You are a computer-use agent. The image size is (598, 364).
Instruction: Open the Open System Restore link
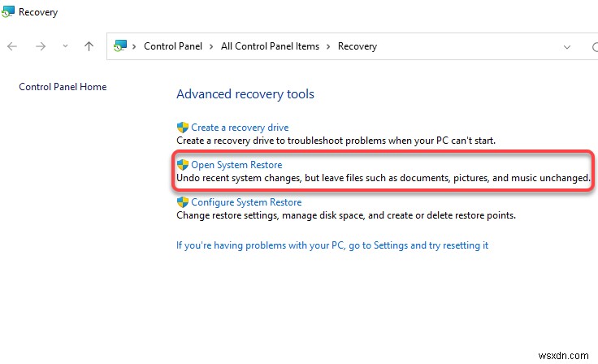point(236,165)
